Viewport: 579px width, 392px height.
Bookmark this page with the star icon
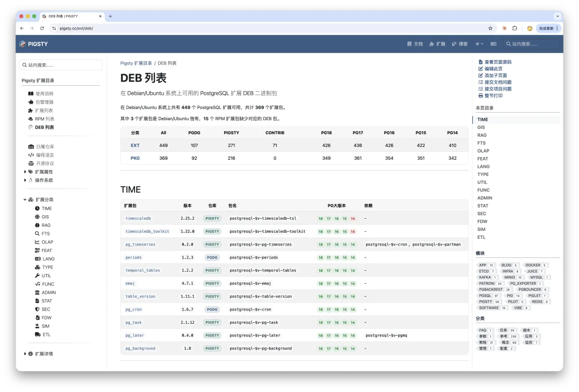click(x=491, y=28)
